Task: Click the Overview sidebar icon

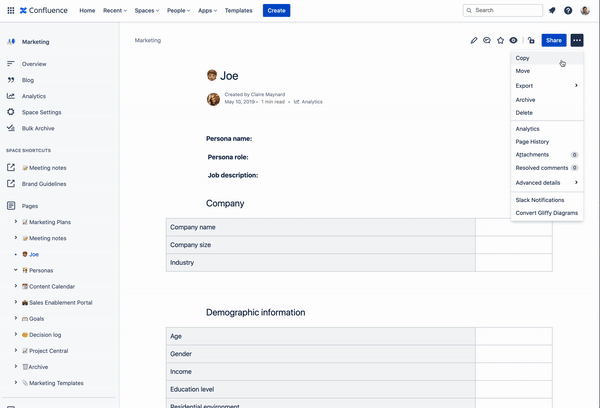Action: coord(11,64)
